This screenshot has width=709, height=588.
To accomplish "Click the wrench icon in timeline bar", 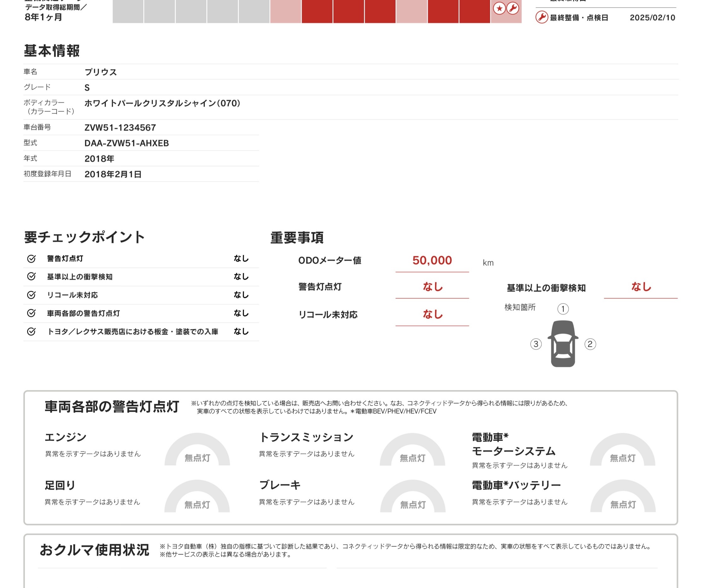I will point(513,8).
